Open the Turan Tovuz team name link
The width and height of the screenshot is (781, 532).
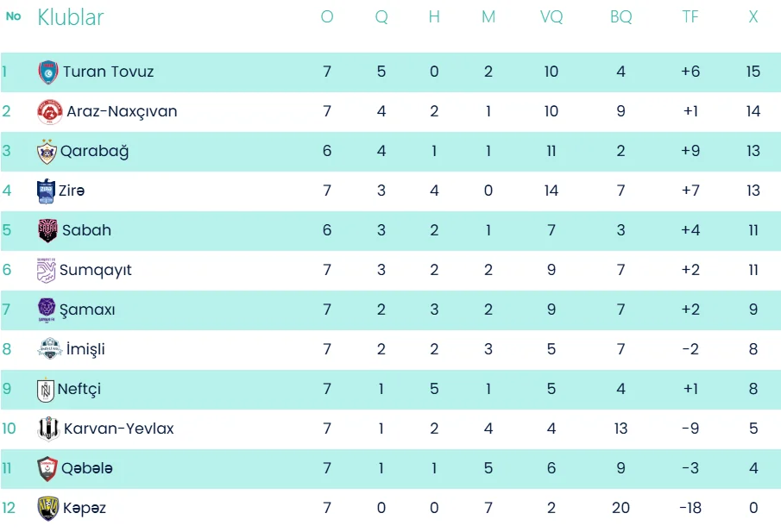point(108,72)
